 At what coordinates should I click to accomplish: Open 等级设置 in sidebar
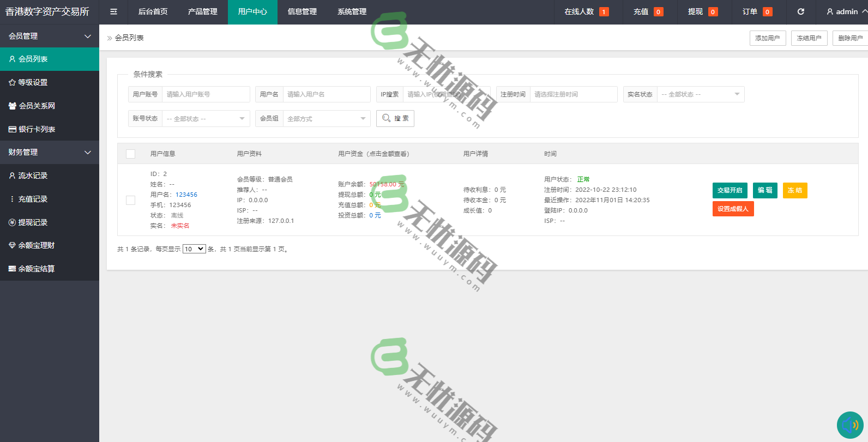[x=50, y=82]
